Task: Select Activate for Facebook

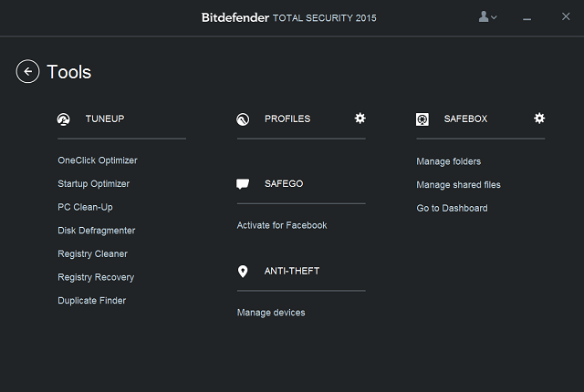Action: tap(282, 225)
